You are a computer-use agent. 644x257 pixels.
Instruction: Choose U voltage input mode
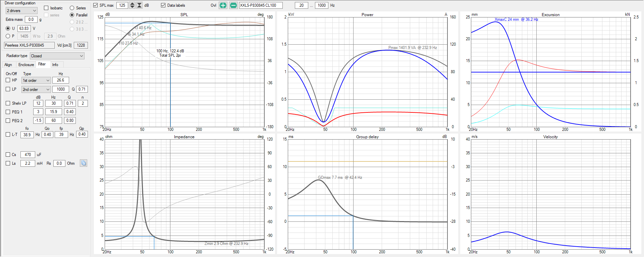click(x=8, y=29)
